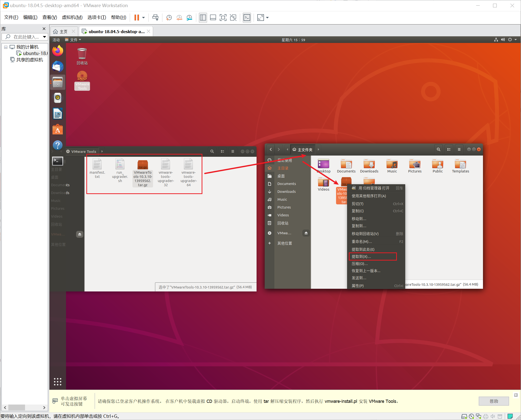Open the 编辑(E) menu
The height and width of the screenshot is (420, 521).
pyautogui.click(x=30, y=17)
